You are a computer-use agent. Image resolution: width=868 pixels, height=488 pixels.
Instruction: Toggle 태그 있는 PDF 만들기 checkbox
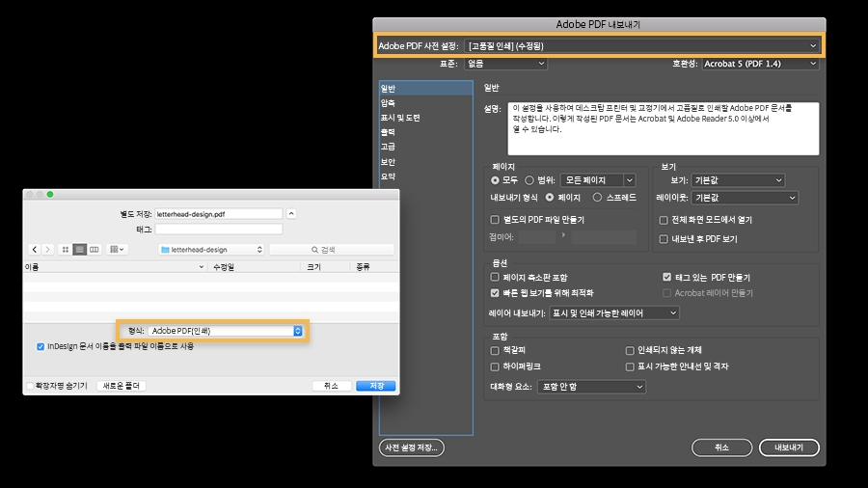point(667,277)
